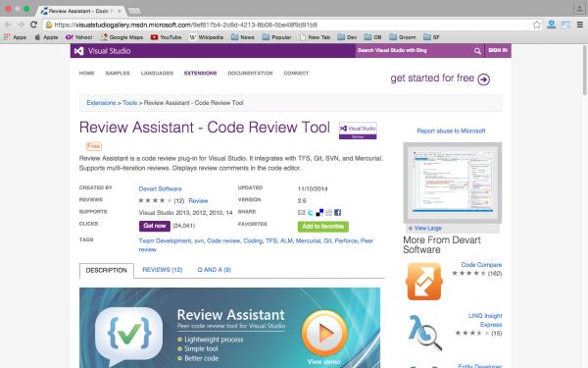This screenshot has width=588, height=368.
Task: Expand the DB bookmarks folder
Action: click(x=373, y=37)
